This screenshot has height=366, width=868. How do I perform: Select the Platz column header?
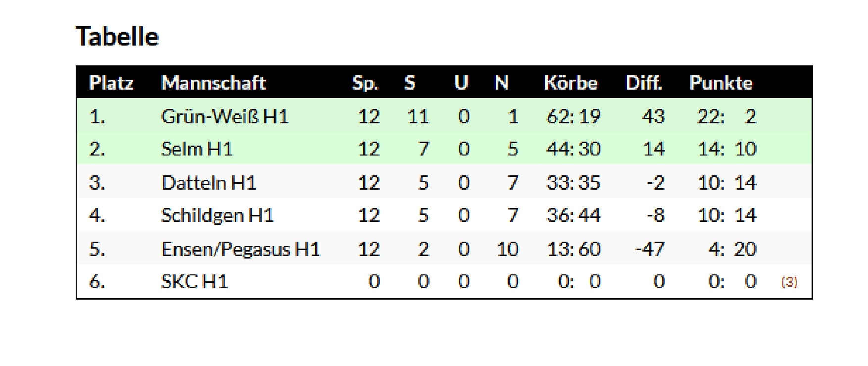(x=111, y=83)
